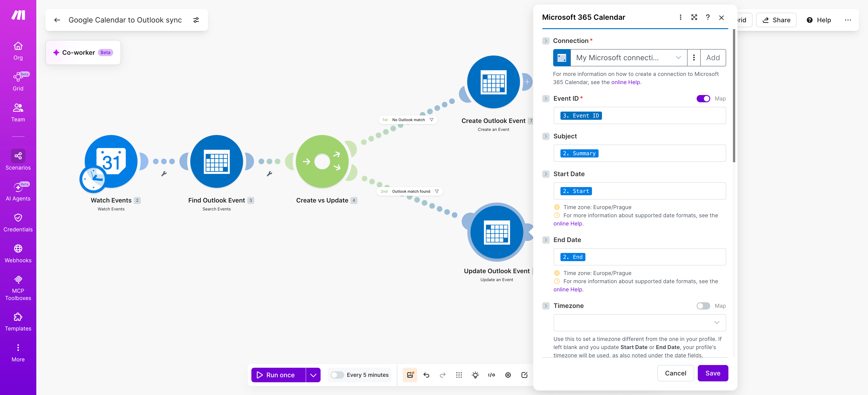The height and width of the screenshot is (395, 868).
Task: Open the Update Outlook Event module
Action: pyautogui.click(x=497, y=232)
